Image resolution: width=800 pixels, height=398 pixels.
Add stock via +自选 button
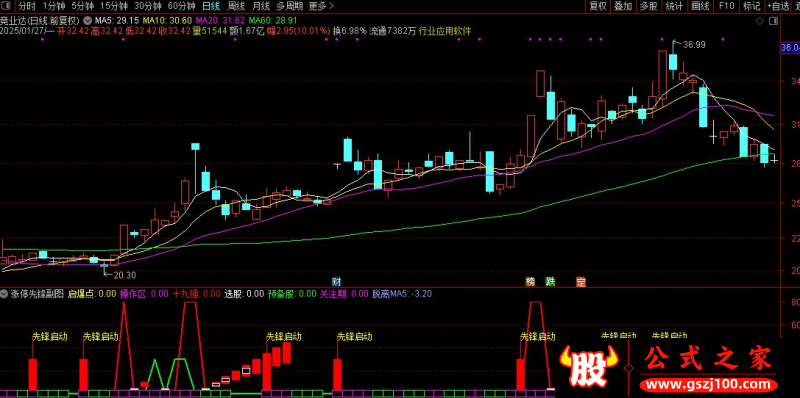tap(778, 6)
